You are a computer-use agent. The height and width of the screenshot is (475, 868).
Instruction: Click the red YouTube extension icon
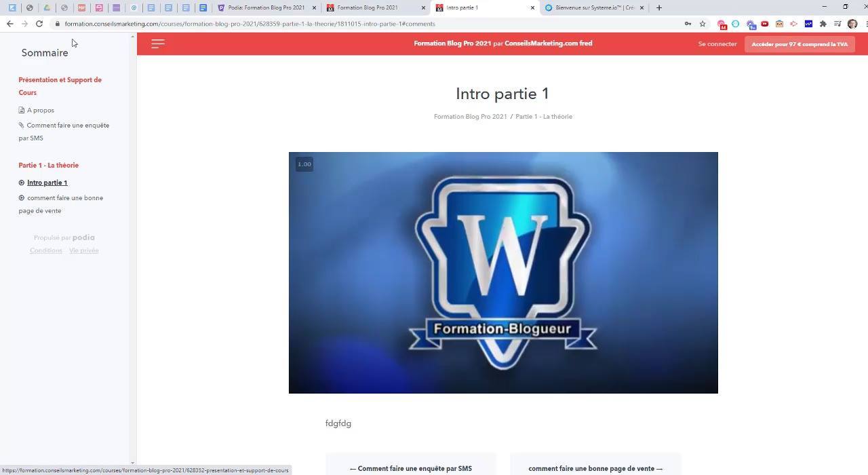(x=764, y=24)
